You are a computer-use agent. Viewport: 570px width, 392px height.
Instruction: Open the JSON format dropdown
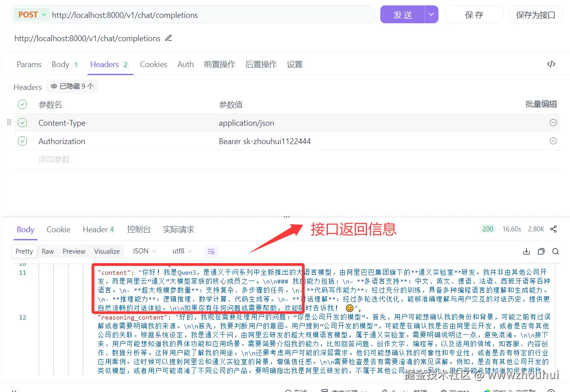(x=145, y=251)
